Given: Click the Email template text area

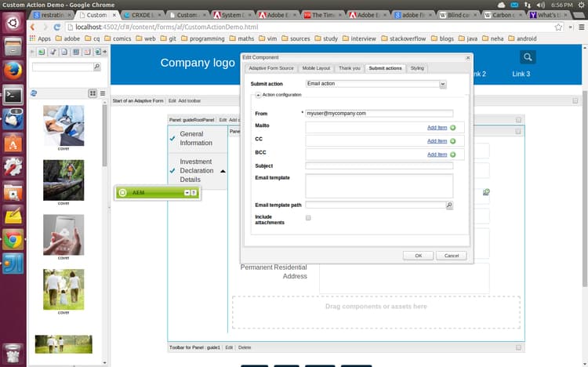Looking at the screenshot, I should (379, 186).
